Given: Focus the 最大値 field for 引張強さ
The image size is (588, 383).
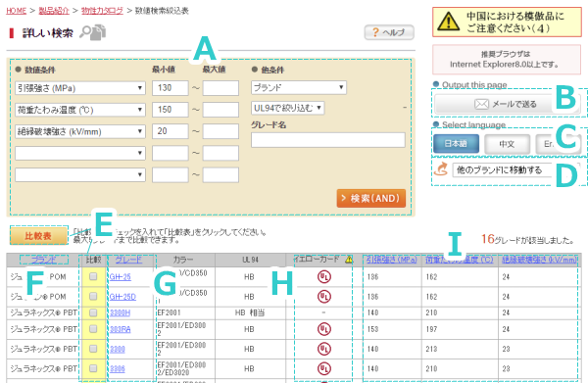Looking at the screenshot, I should tap(220, 88).
